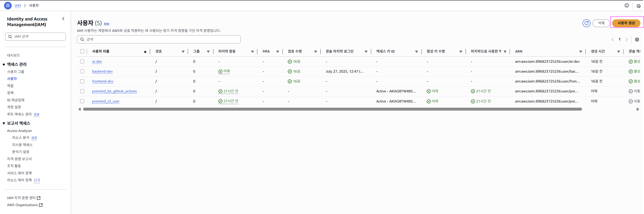
Task: Go to next page arrow in pagination
Action: tap(626, 40)
